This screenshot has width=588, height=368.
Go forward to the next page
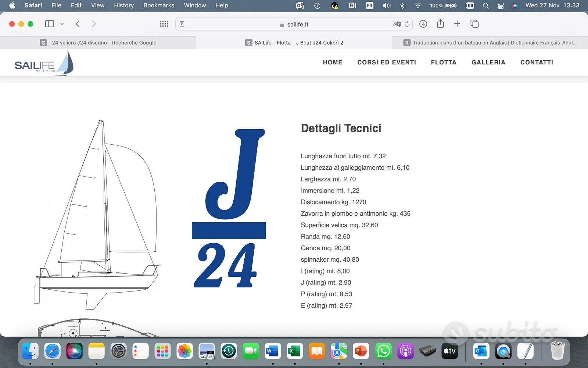tap(94, 24)
